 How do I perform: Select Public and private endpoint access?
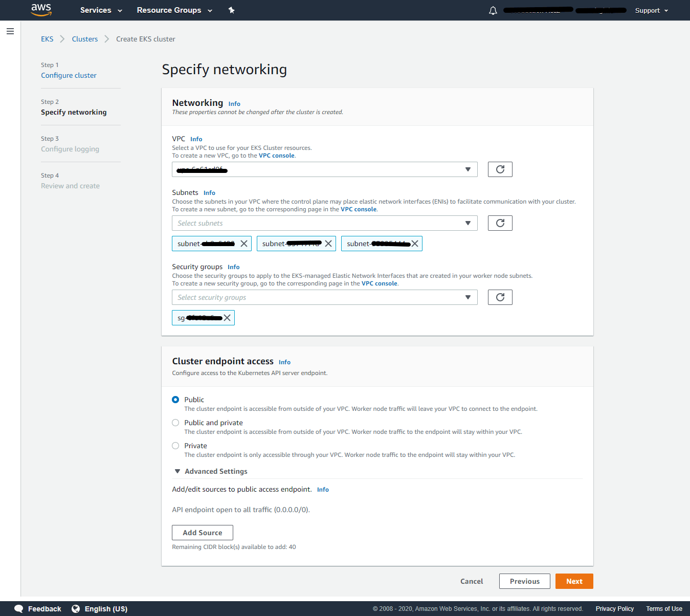(175, 423)
